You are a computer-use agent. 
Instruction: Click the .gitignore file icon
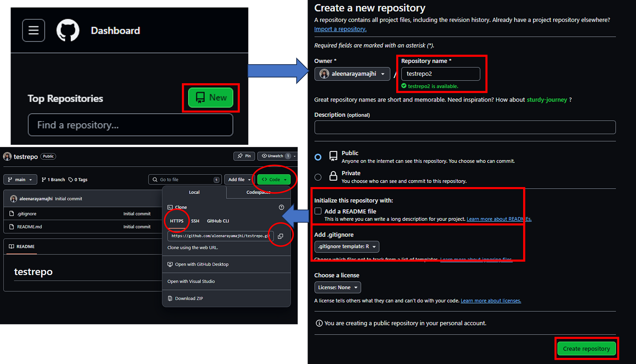click(x=12, y=214)
